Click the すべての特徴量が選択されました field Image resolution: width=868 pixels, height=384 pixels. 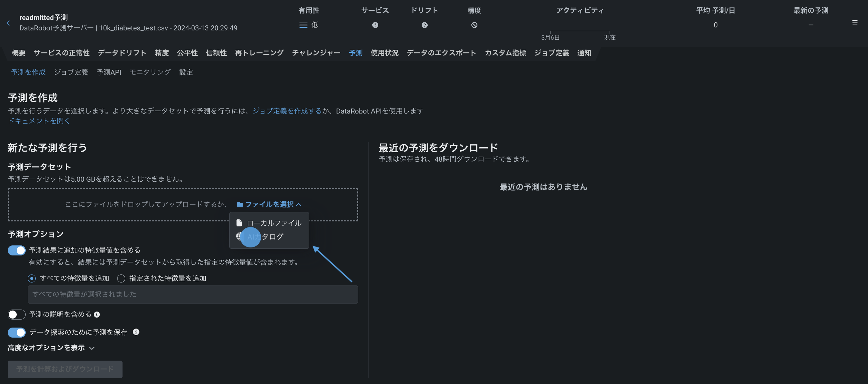[192, 294]
